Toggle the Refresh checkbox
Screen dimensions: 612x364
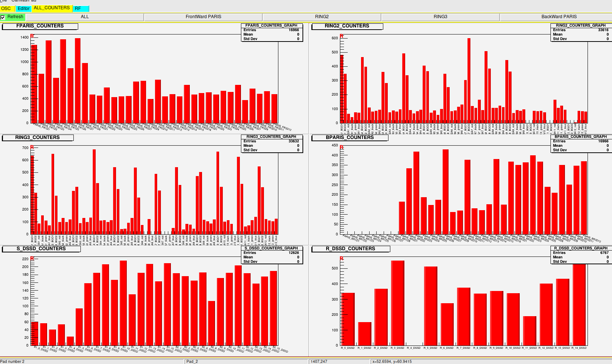pyautogui.click(x=3, y=17)
